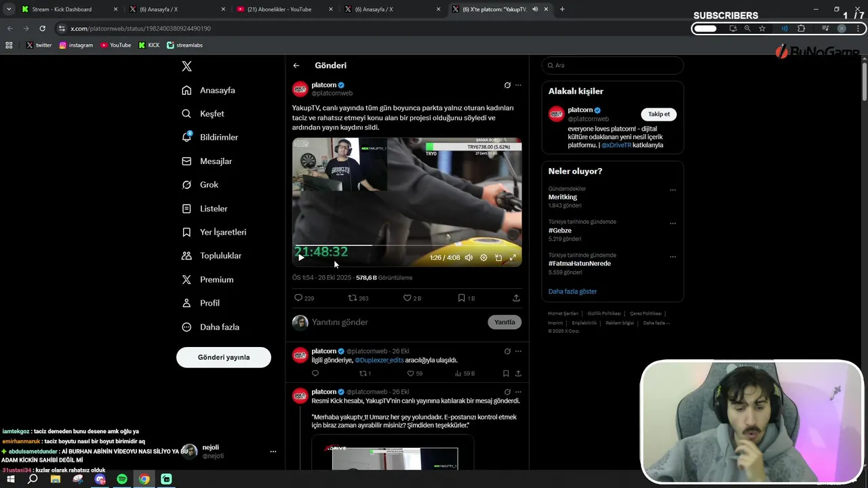Open more options on Resmi Kick reply
868x488 pixels.
518,392
